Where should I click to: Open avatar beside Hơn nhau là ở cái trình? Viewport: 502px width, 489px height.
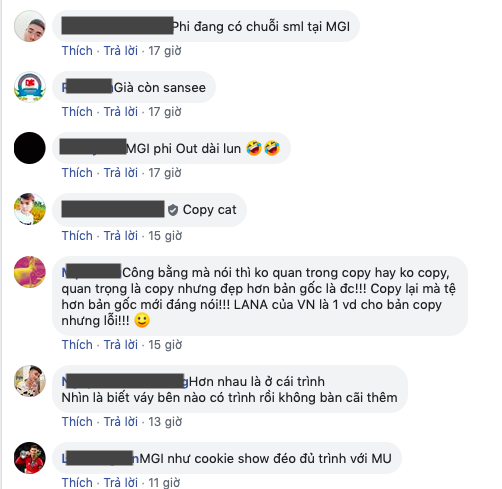point(30,381)
